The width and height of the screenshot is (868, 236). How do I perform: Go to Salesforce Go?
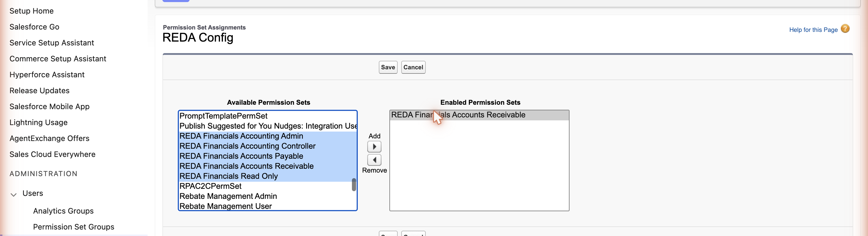click(x=34, y=27)
